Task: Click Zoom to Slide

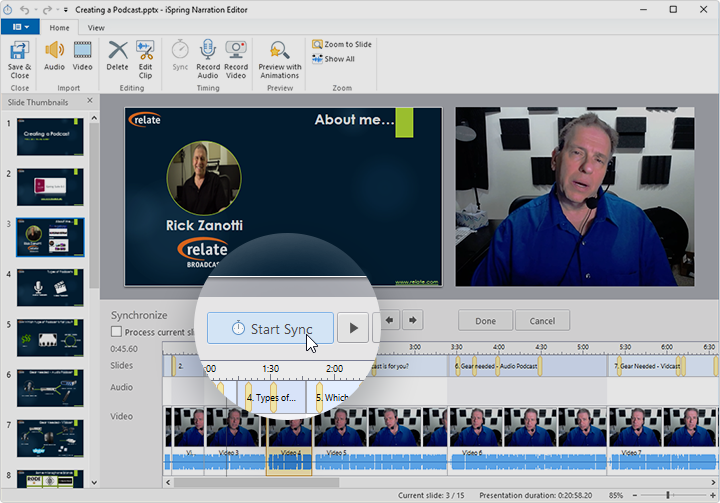Action: pyautogui.click(x=342, y=44)
